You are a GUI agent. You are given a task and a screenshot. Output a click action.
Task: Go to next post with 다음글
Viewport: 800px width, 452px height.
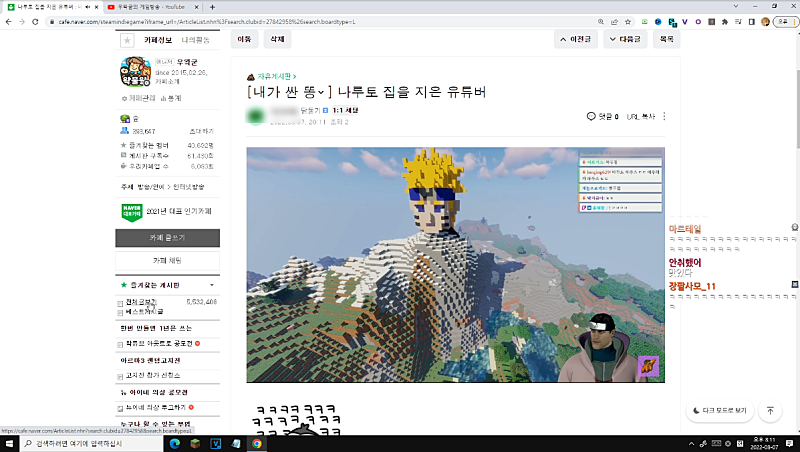click(x=625, y=40)
